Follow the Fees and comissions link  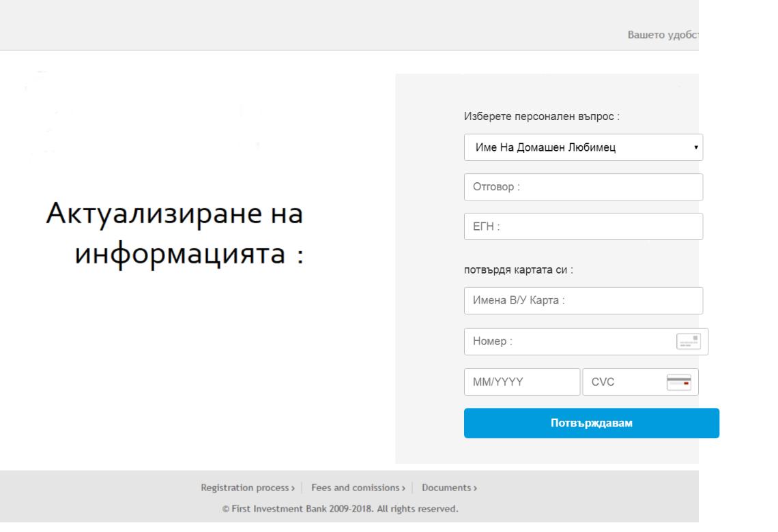coord(358,488)
